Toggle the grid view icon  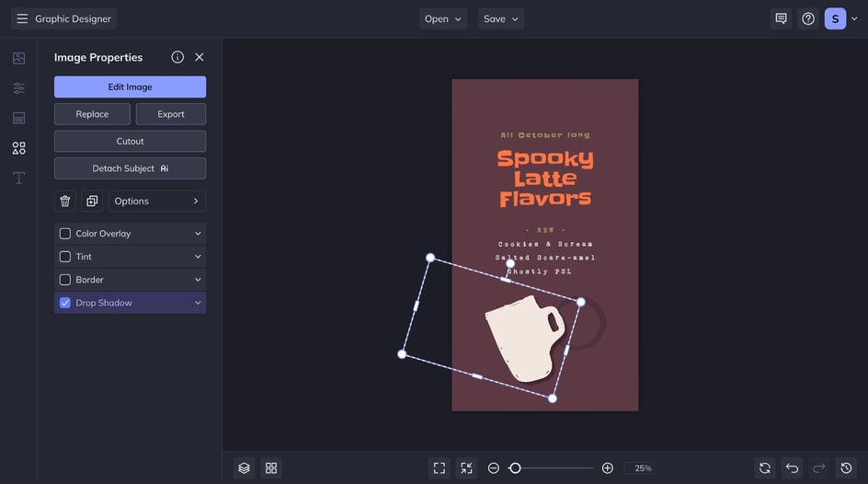(x=271, y=468)
